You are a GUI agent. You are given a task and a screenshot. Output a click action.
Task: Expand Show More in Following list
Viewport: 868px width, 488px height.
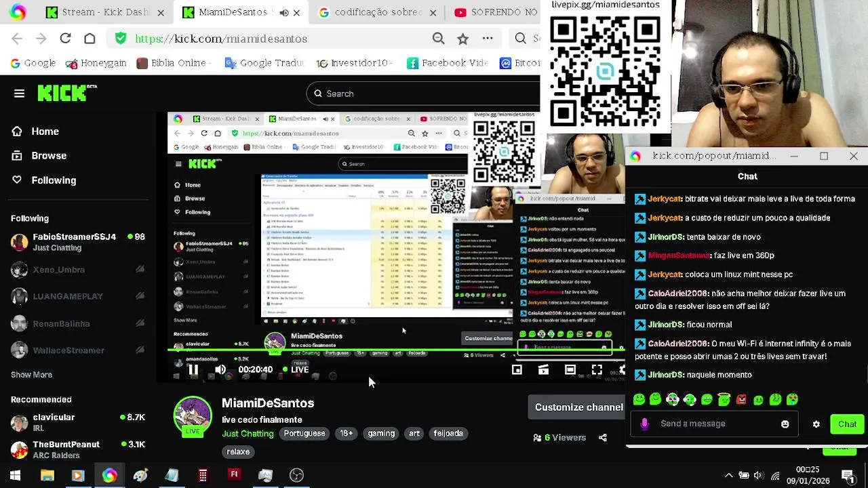31,375
